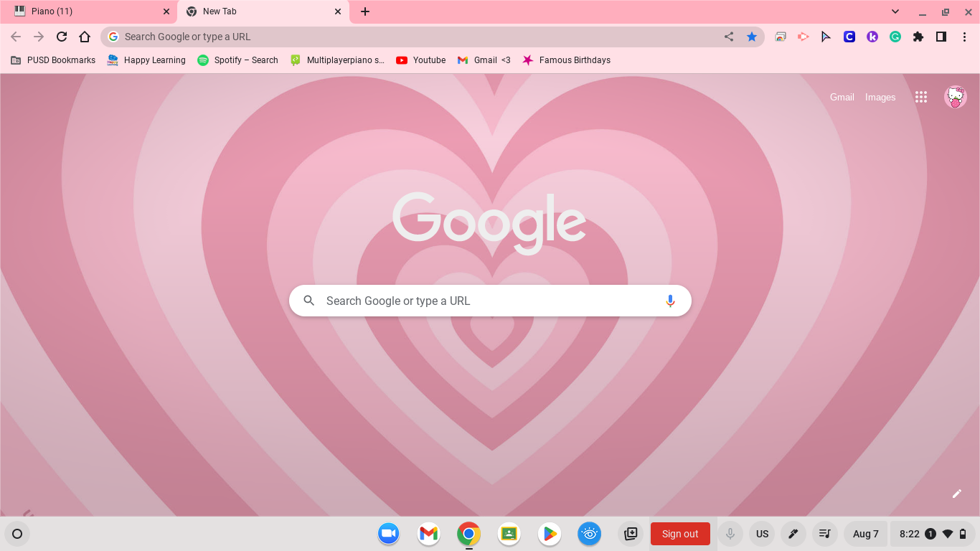The image size is (980, 551).
Task: Open the green Grammarly extension
Action: [895, 37]
